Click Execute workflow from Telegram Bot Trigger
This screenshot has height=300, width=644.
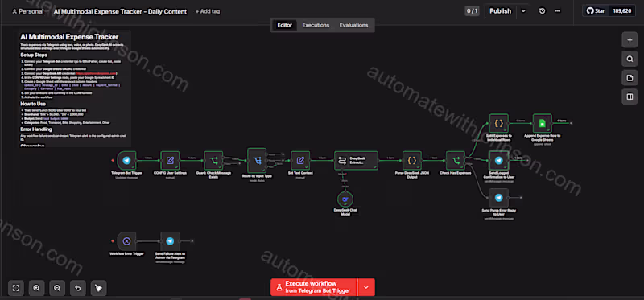tap(314, 287)
